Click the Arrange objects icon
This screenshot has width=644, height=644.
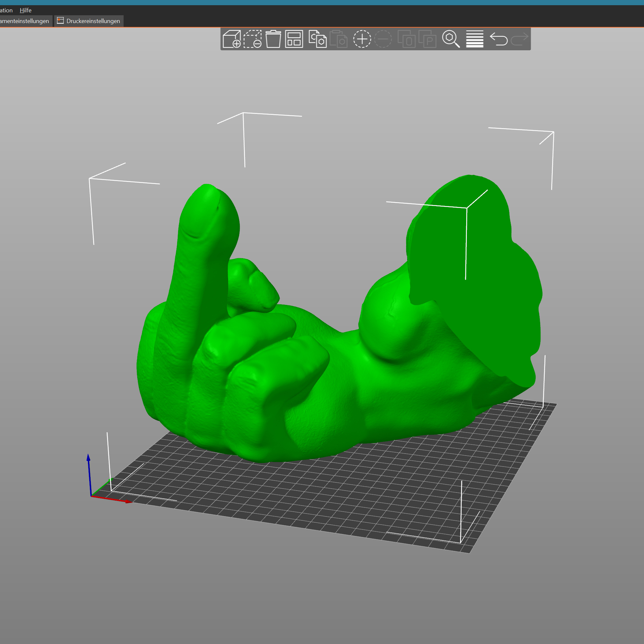point(294,39)
